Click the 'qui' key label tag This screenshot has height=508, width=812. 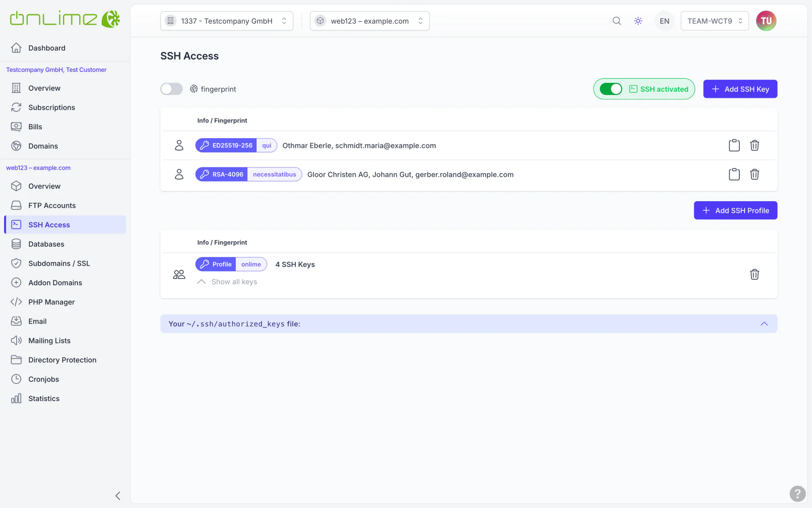(x=267, y=145)
